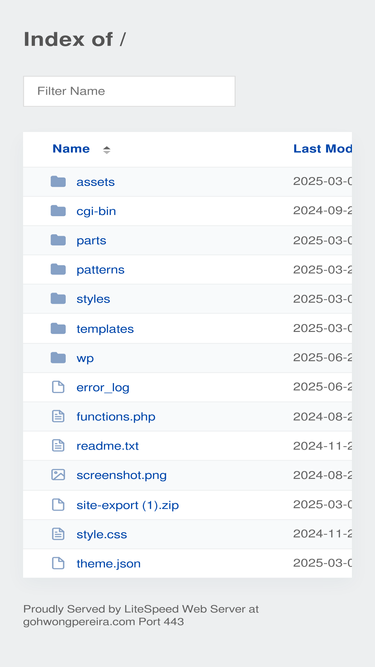
Task: Click the templates folder icon
Action: 58,328
